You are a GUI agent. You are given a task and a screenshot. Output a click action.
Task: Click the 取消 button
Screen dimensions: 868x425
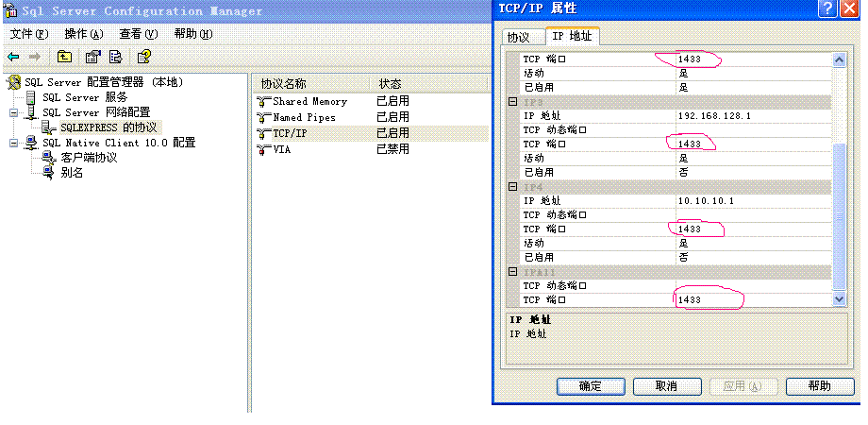point(666,386)
